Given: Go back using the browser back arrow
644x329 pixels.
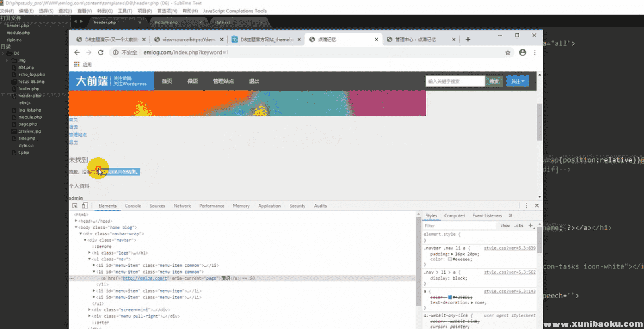Looking at the screenshot, I should 77,53.
